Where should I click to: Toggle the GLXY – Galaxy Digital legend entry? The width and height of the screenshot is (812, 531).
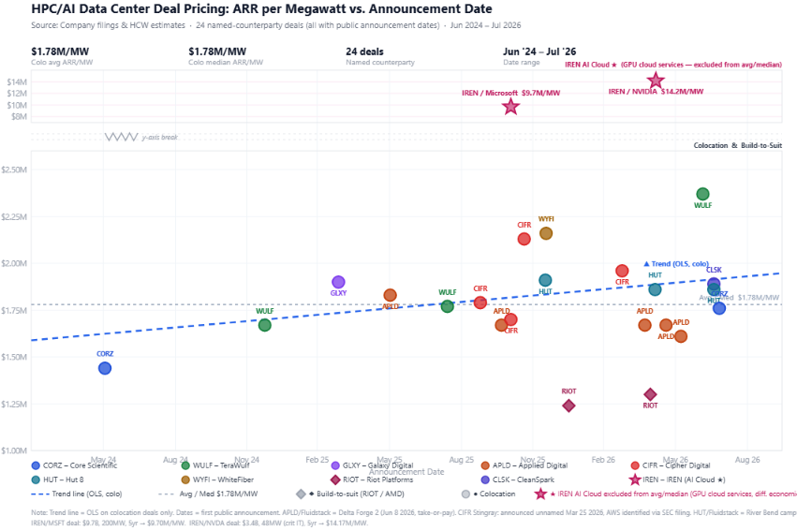click(373, 465)
